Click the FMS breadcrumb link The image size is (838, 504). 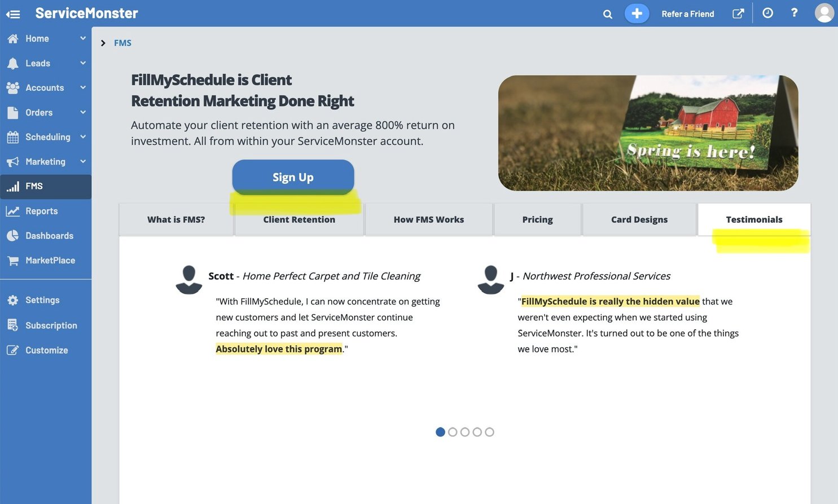click(122, 43)
